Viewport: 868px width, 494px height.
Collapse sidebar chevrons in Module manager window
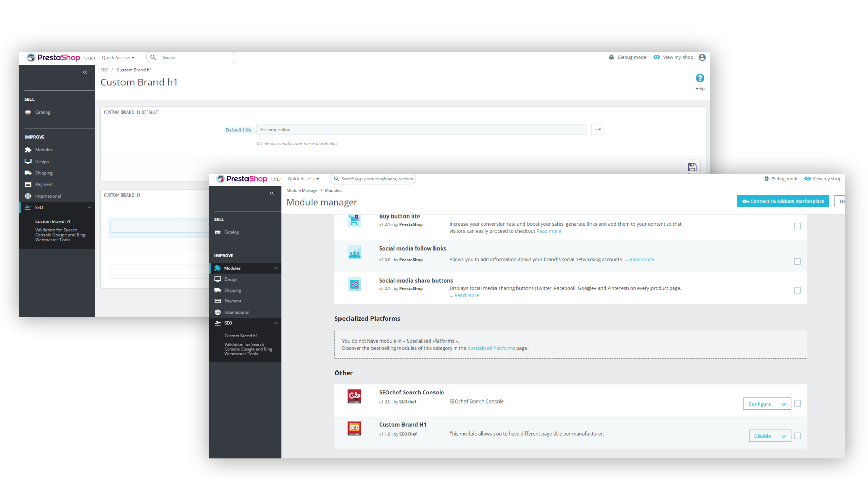pyautogui.click(x=271, y=193)
